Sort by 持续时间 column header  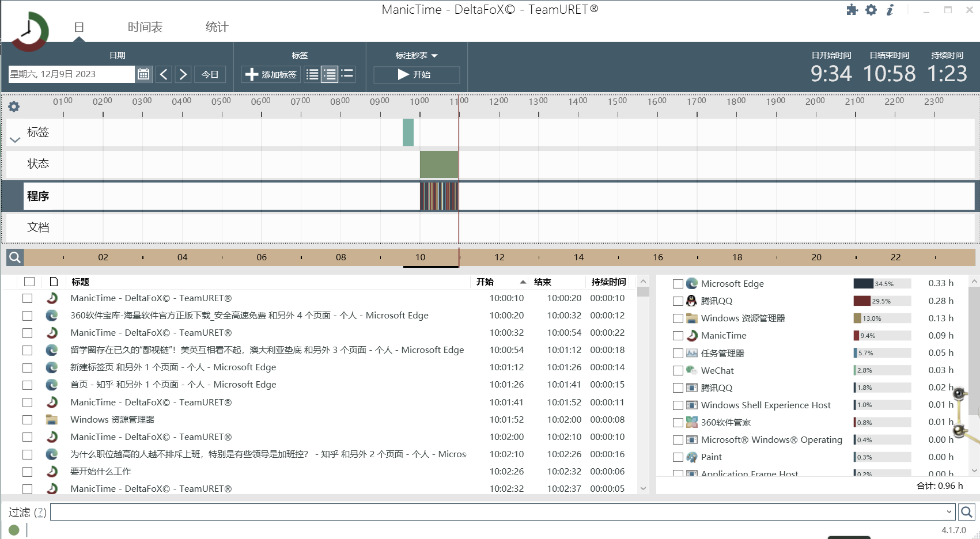[608, 282]
